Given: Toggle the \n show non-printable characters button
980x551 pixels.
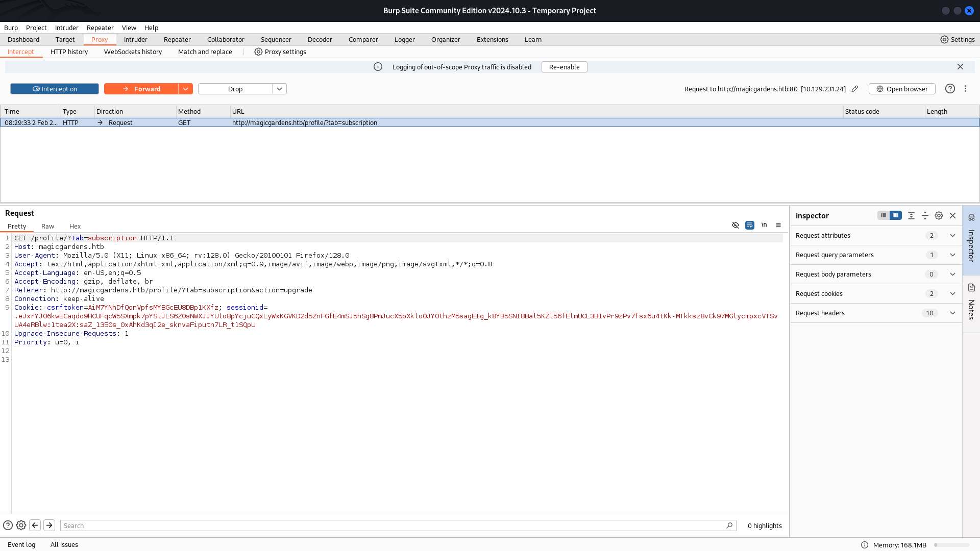Looking at the screenshot, I should click(x=764, y=225).
